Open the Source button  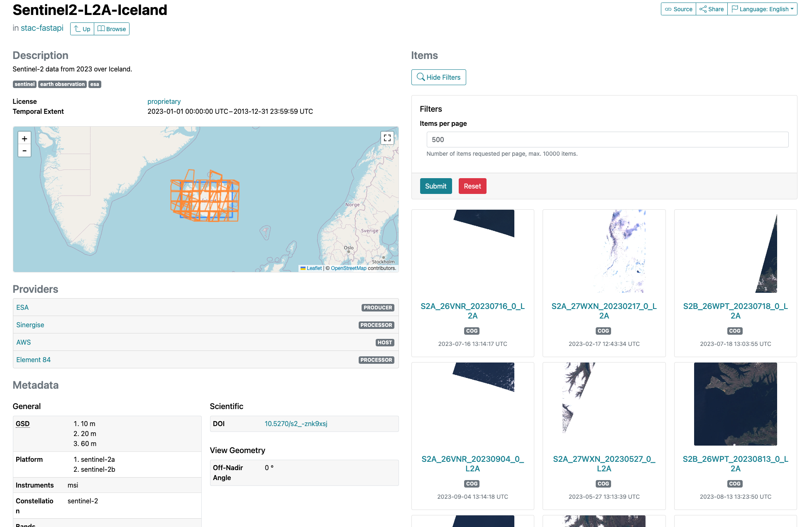point(678,9)
